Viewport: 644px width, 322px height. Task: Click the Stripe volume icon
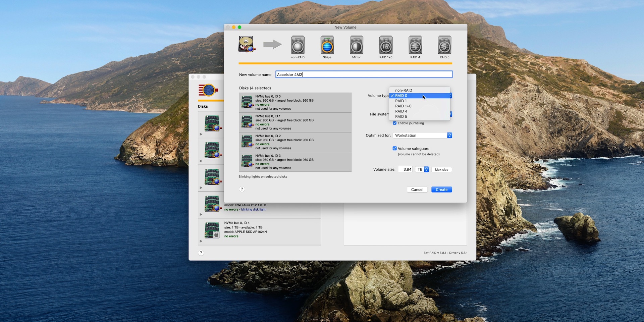click(x=327, y=45)
